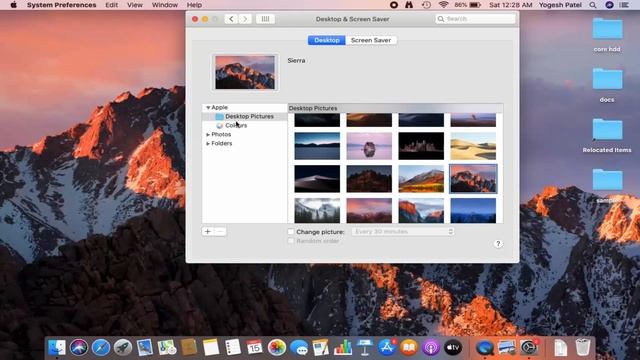Viewport: 640px width, 360px height.
Task: Open the Maps app in dock
Action: 167,347
